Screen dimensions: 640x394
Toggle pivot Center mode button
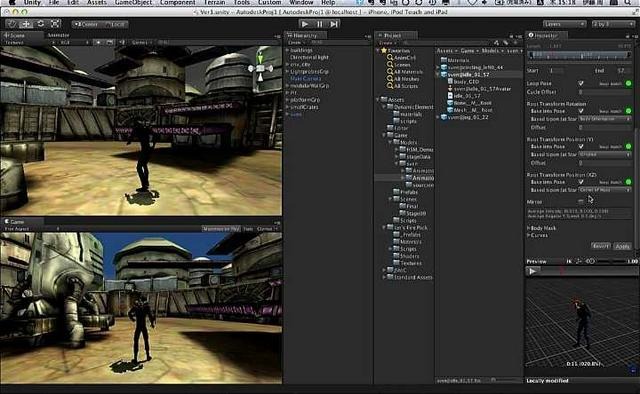coord(86,24)
